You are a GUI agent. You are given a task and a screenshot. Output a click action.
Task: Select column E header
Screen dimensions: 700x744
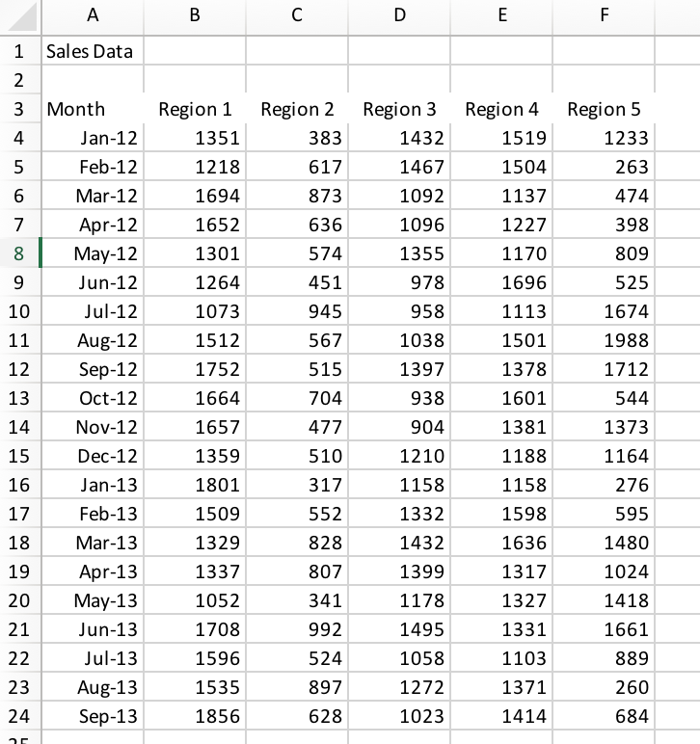point(501,17)
